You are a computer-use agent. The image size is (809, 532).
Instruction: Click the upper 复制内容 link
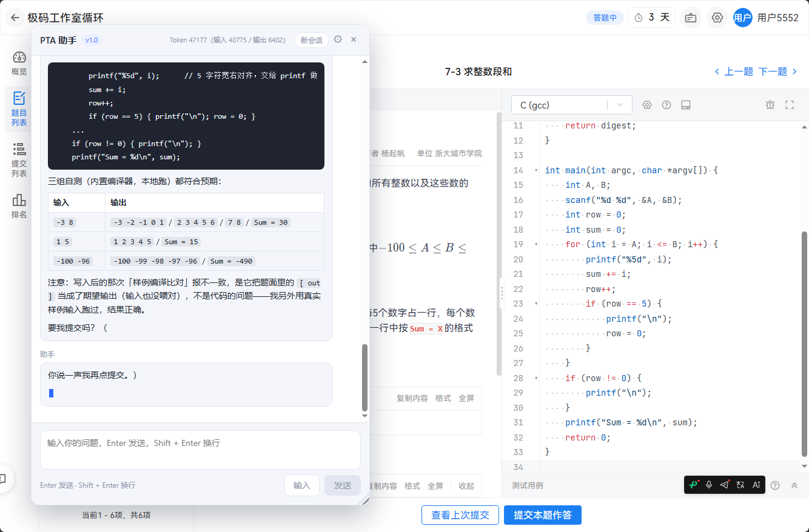(x=412, y=398)
